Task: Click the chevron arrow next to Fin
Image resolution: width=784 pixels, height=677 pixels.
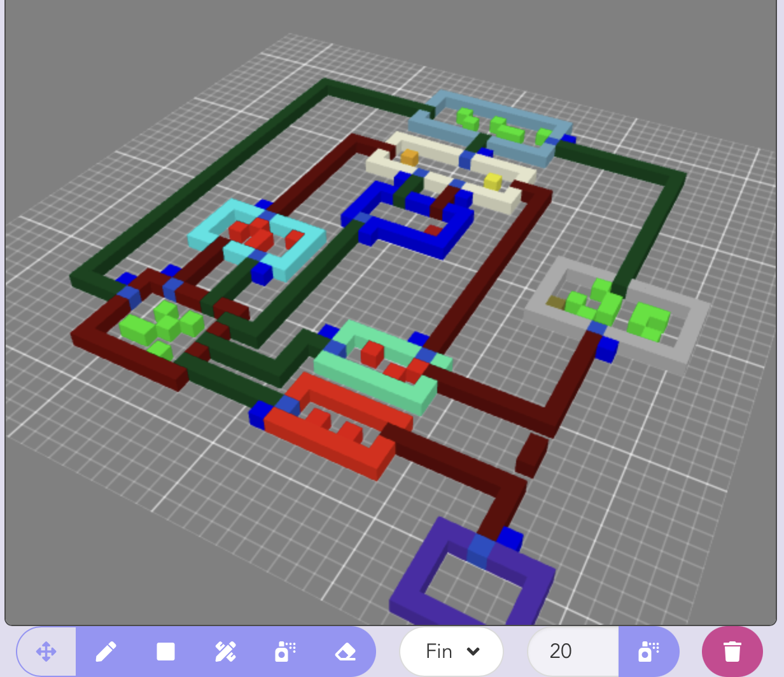Action: pos(473,652)
